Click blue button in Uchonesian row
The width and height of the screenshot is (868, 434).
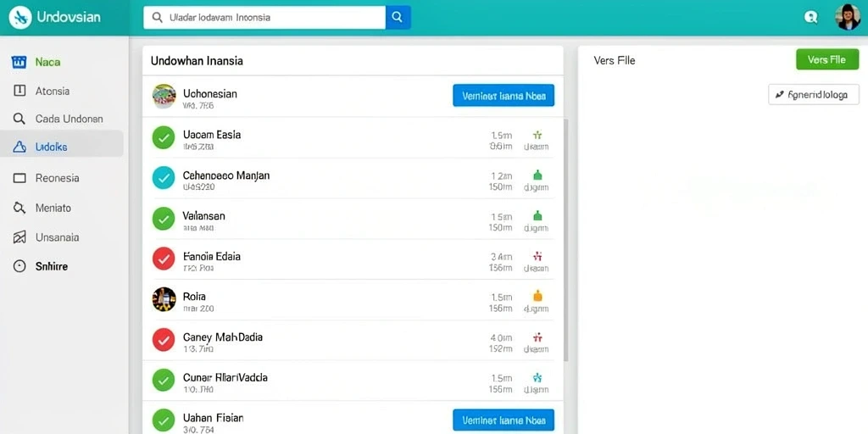click(504, 96)
